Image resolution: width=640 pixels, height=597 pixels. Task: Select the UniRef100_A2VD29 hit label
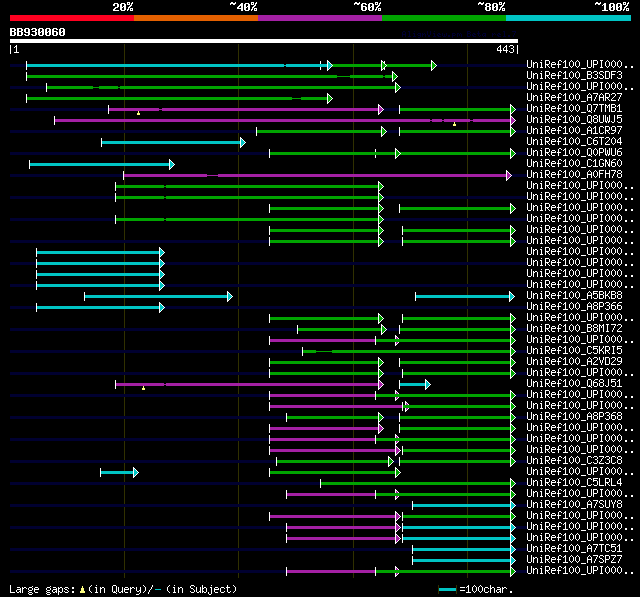tap(574, 362)
